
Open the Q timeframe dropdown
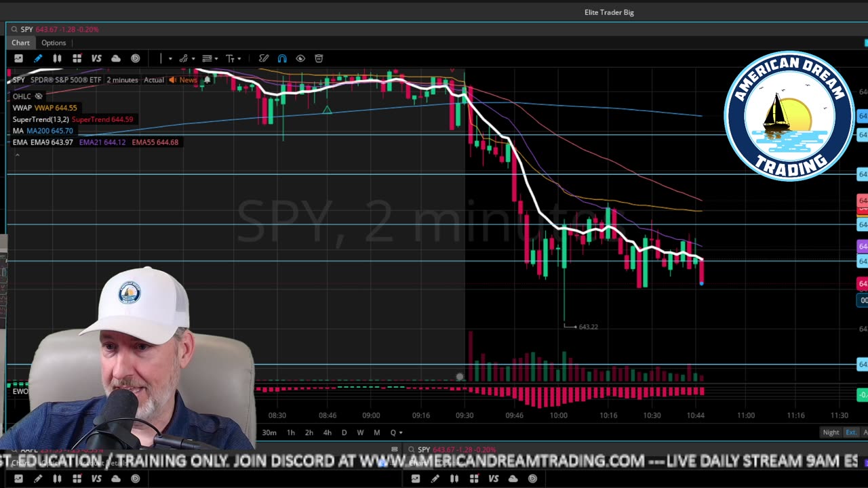[396, 432]
